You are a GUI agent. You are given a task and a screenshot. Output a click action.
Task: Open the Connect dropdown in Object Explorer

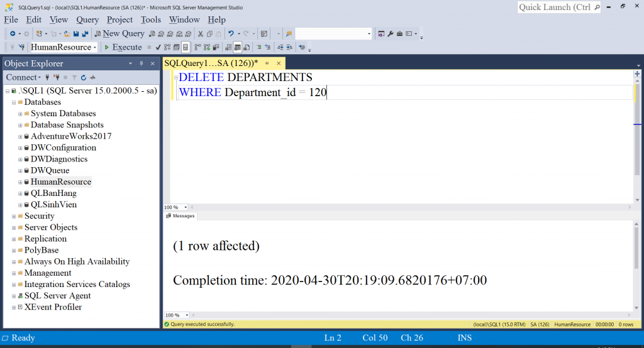23,77
